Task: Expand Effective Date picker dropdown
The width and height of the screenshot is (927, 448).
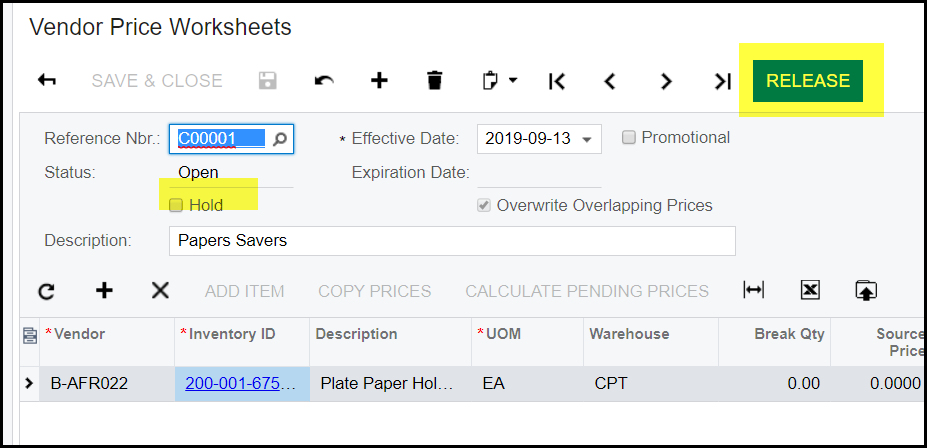Action: [x=587, y=139]
